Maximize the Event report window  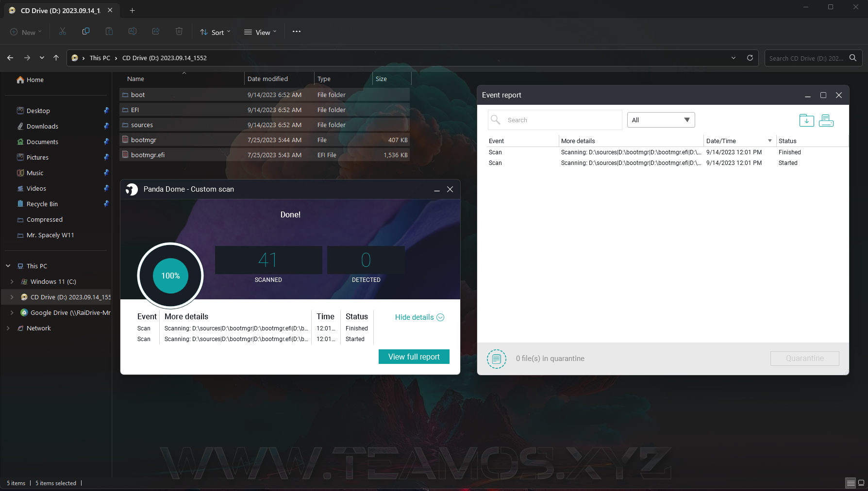(823, 95)
